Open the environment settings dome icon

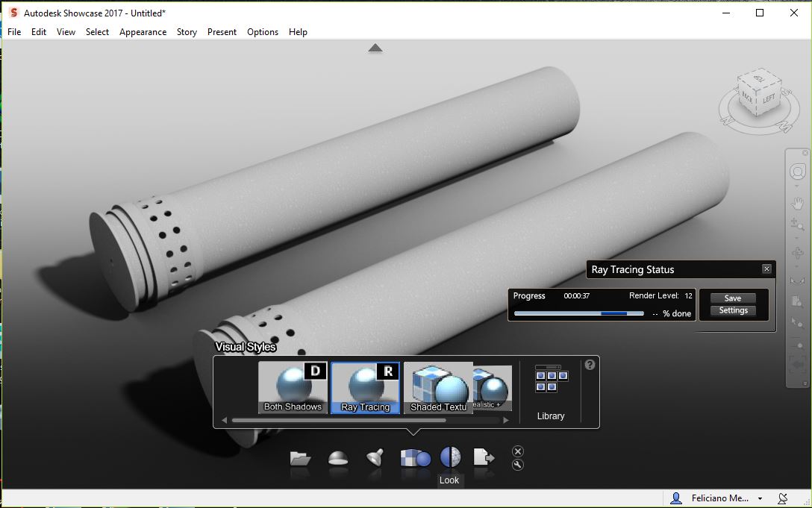pyautogui.click(x=338, y=458)
